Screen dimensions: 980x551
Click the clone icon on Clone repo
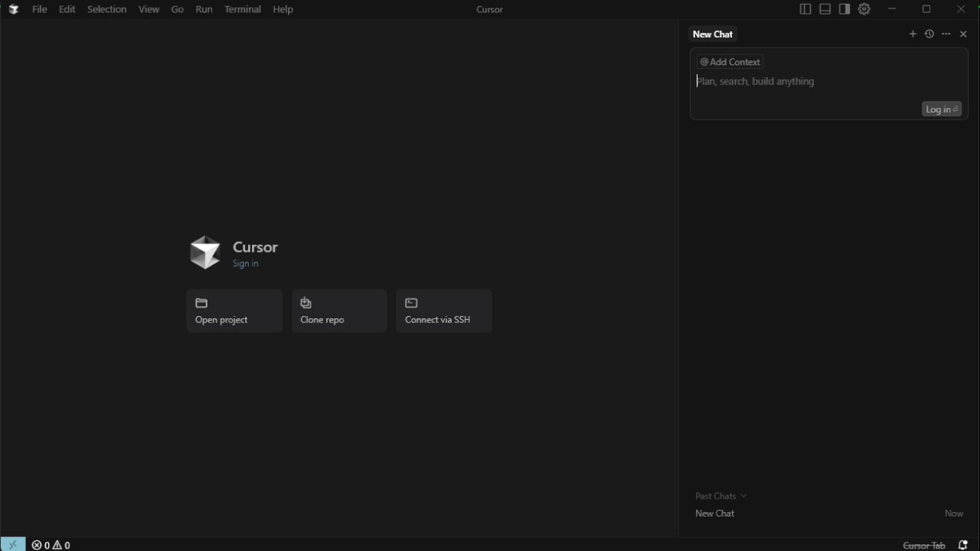tap(306, 303)
